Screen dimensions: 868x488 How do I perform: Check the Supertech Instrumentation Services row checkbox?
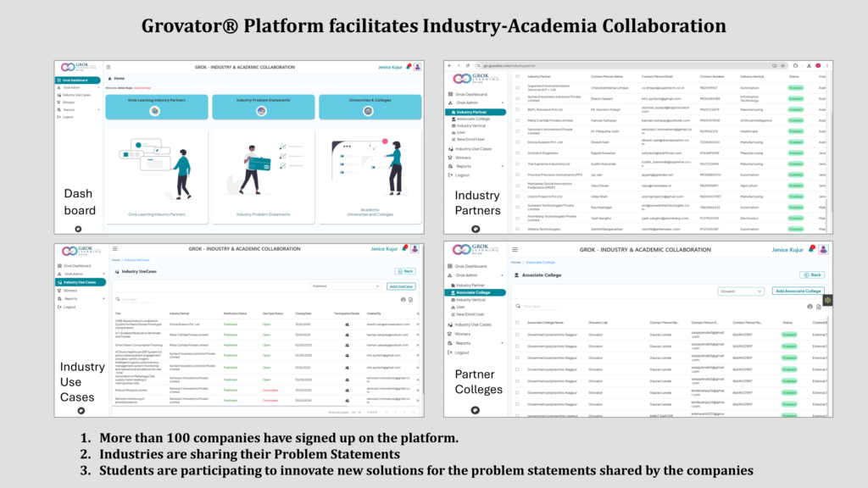(x=518, y=87)
